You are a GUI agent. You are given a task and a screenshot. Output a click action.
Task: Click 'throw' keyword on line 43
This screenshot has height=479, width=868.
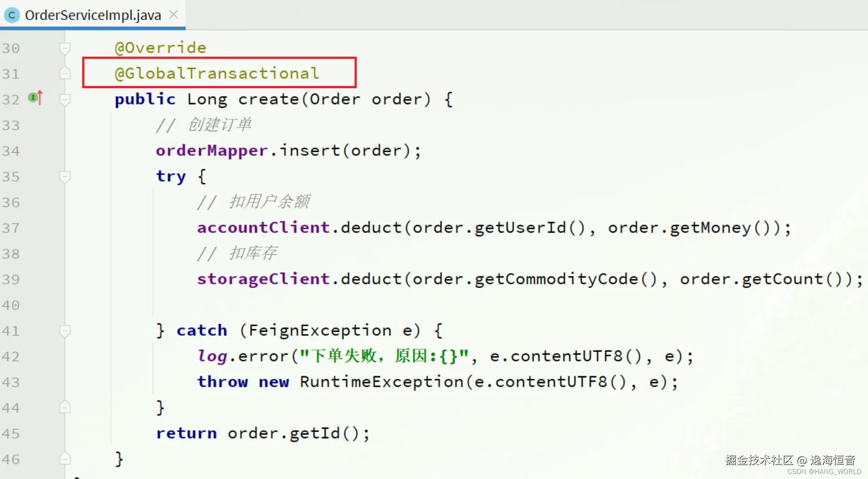point(222,382)
